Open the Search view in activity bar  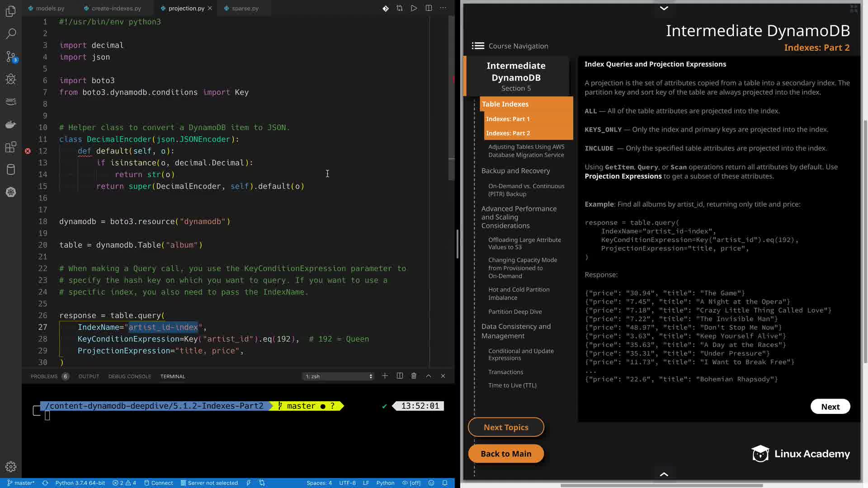point(11,33)
